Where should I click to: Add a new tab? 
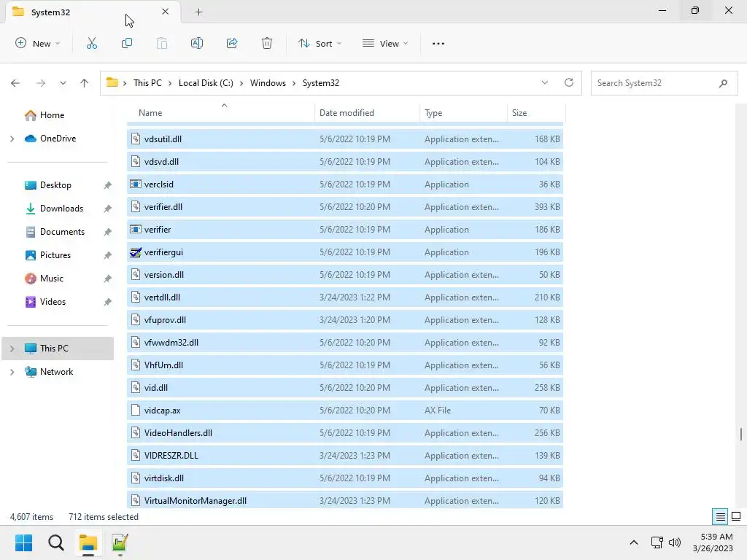point(198,12)
